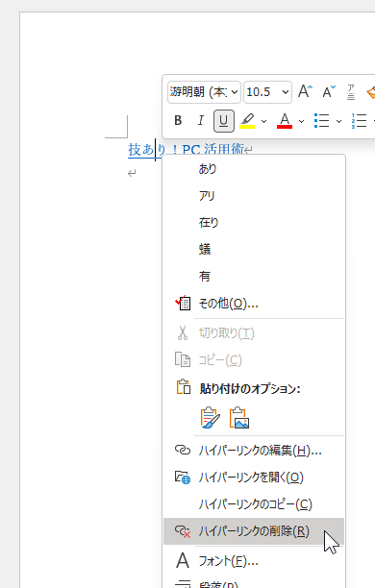
Task: Decrease font size with small A icon
Action: point(329,91)
